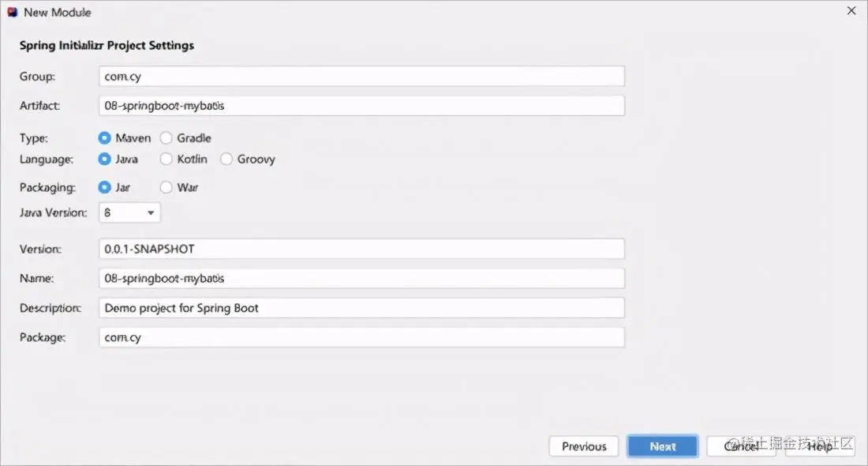868x466 pixels.
Task: Select Java as the language
Action: (105, 159)
